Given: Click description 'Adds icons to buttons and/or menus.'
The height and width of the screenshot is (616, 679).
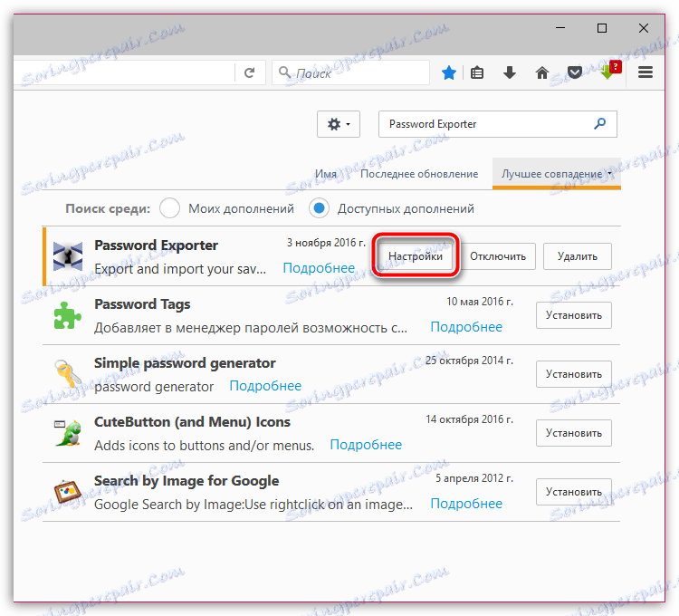Looking at the screenshot, I should click(x=205, y=446).
